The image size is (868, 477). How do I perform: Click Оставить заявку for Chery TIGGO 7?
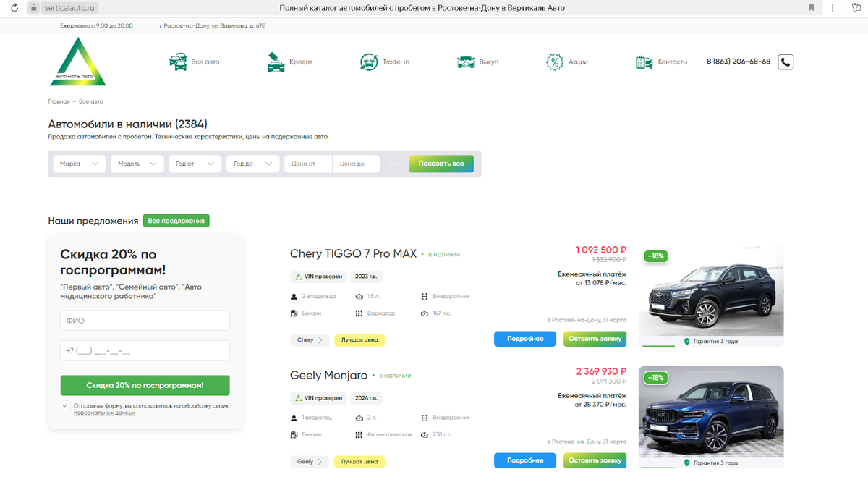tap(595, 339)
